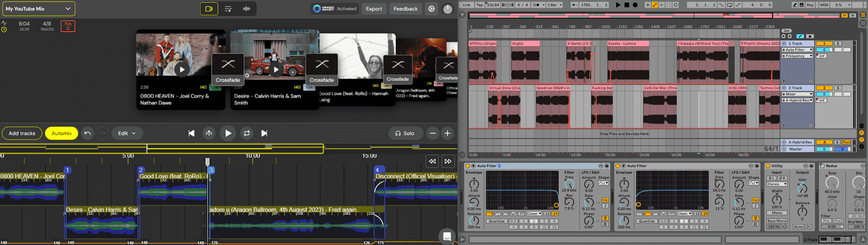Image resolution: width=868 pixels, height=245 pixels.
Task: Collapse the 1 Track fold arrow
Action: click(784, 43)
